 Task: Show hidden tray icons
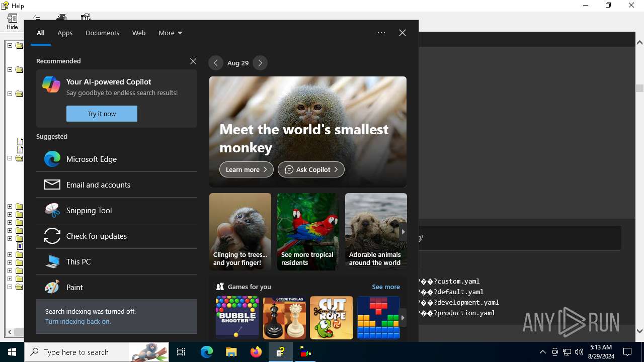pyautogui.click(x=543, y=352)
